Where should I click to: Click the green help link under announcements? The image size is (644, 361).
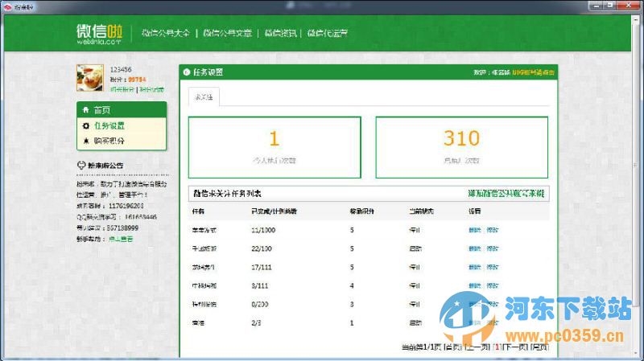pos(121,239)
